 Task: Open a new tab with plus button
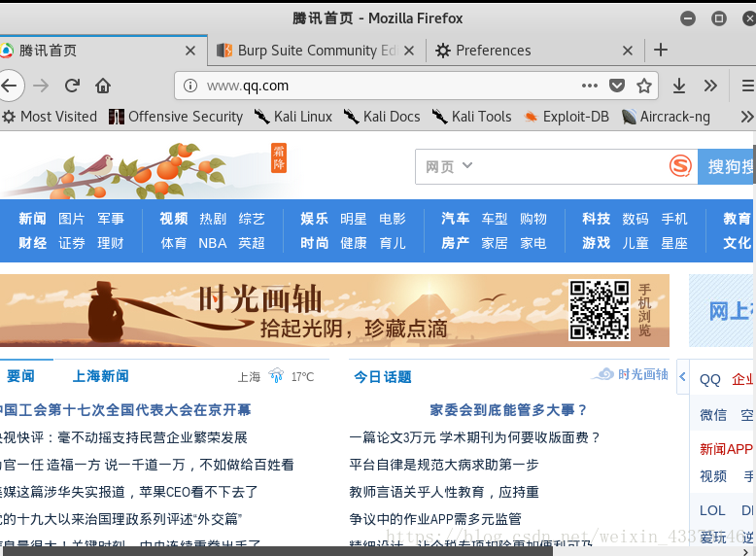coord(661,50)
